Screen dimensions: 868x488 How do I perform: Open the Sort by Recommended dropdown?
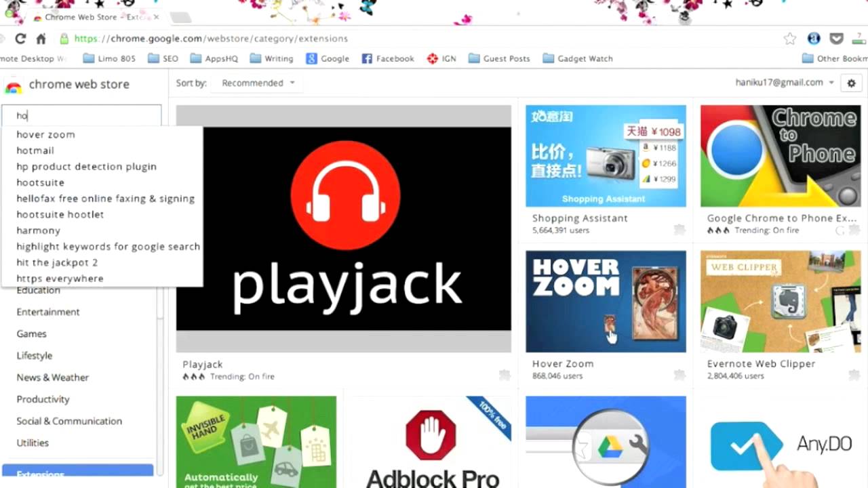pos(258,83)
